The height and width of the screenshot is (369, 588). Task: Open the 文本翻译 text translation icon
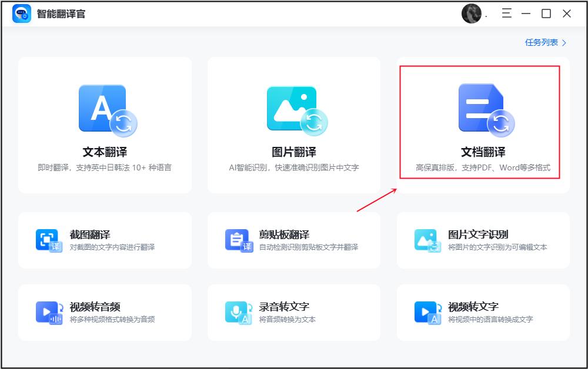pyautogui.click(x=106, y=109)
